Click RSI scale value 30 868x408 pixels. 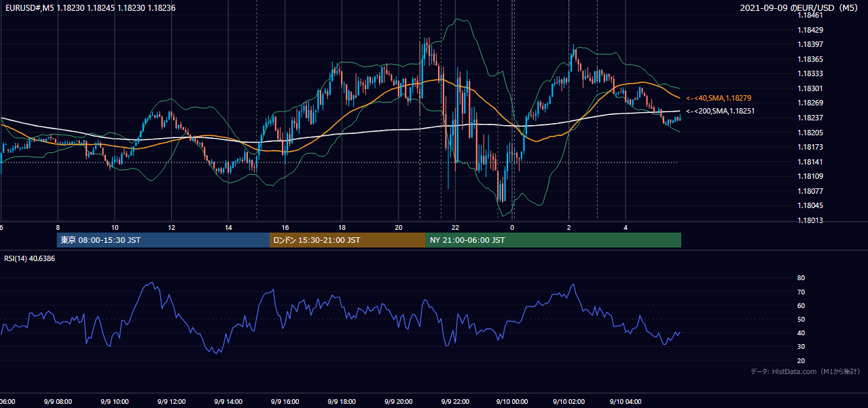(x=801, y=347)
